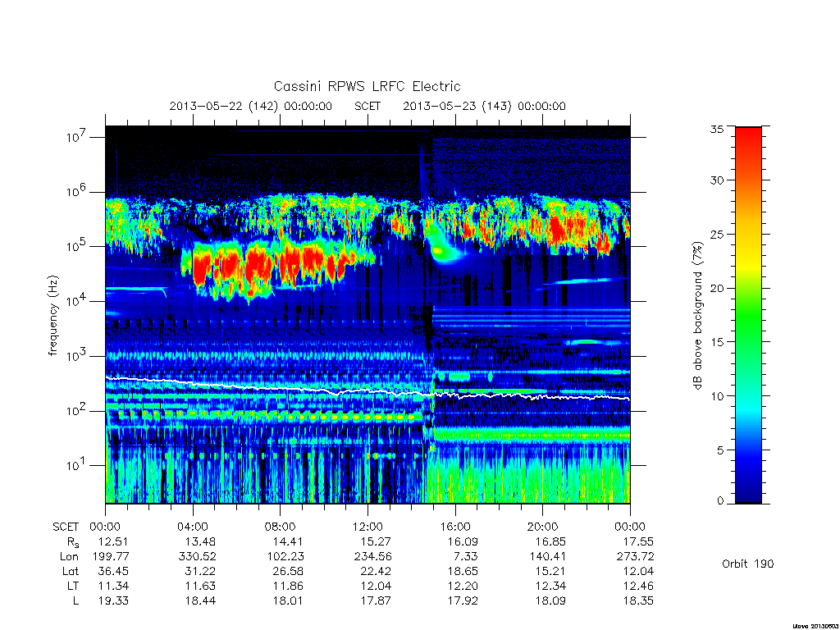Click the color bar at 20 dB yellow-green
Image resolution: width=840 pixels, height=630 pixels.
pos(748,288)
